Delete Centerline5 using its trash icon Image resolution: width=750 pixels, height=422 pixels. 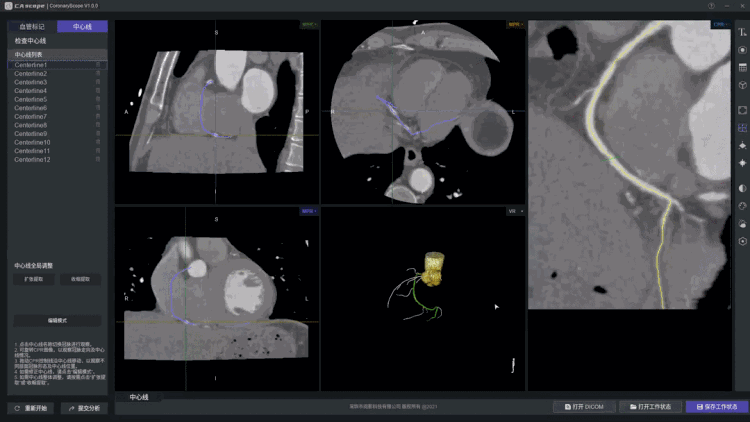click(x=98, y=99)
